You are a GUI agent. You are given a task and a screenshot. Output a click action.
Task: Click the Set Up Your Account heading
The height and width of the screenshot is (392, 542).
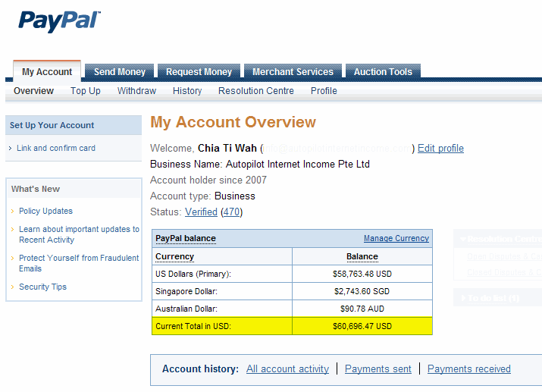(52, 125)
